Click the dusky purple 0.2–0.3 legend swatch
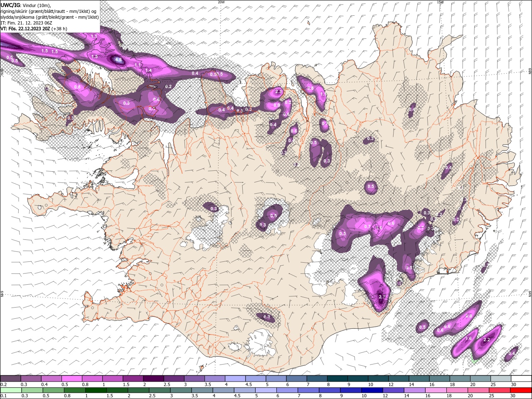This screenshot has width=532, height=399. [10, 379]
